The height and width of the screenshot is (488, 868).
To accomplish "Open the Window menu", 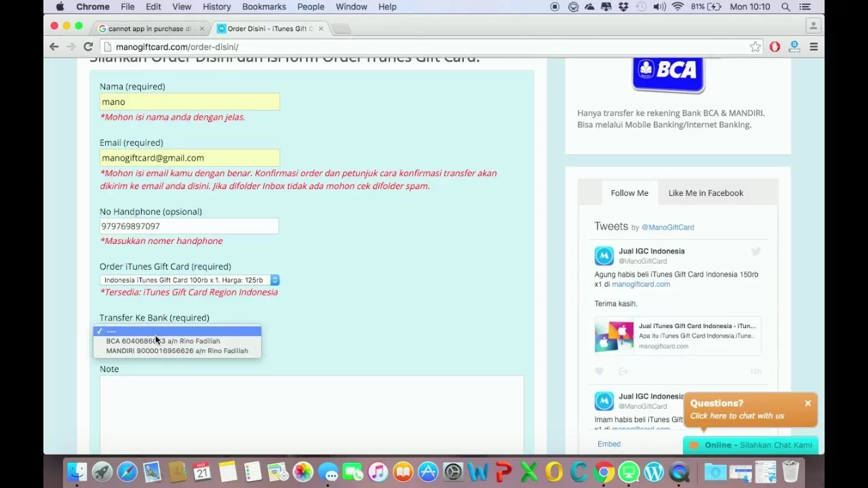I will (x=351, y=7).
